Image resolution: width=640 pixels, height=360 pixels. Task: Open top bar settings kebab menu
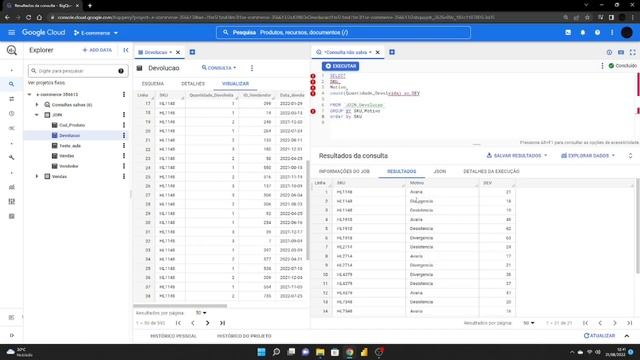(612, 33)
